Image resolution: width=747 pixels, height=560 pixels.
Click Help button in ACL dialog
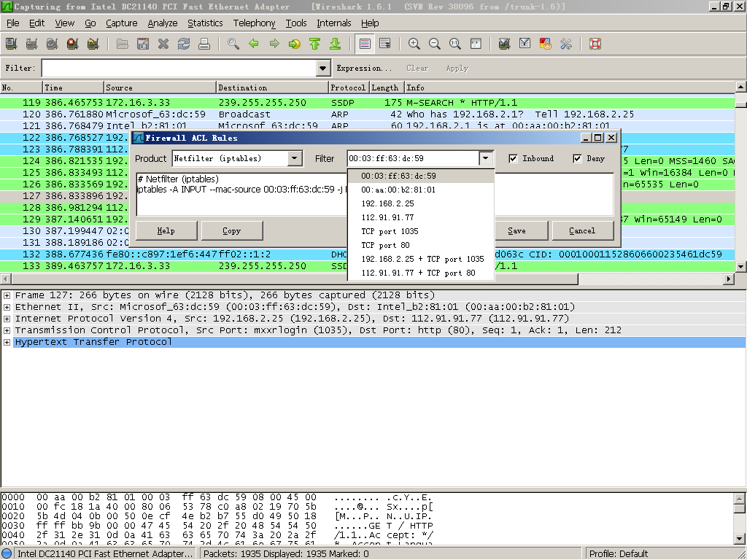click(x=166, y=231)
